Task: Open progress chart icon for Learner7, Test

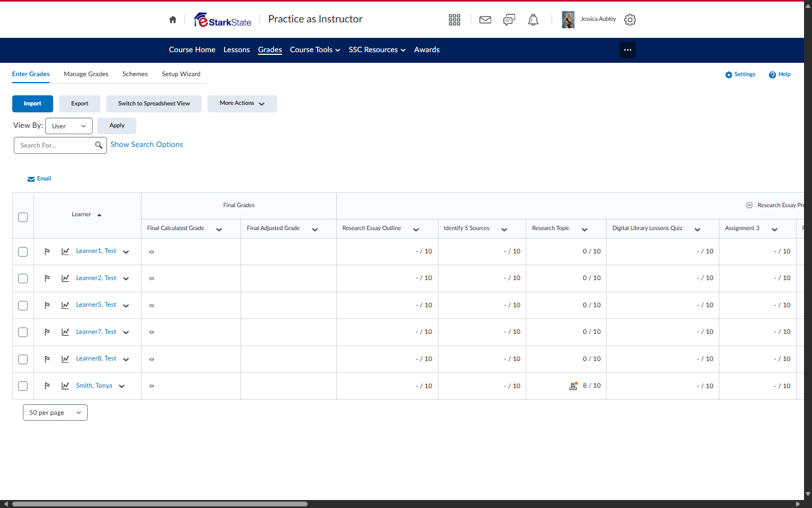Action: (65, 332)
